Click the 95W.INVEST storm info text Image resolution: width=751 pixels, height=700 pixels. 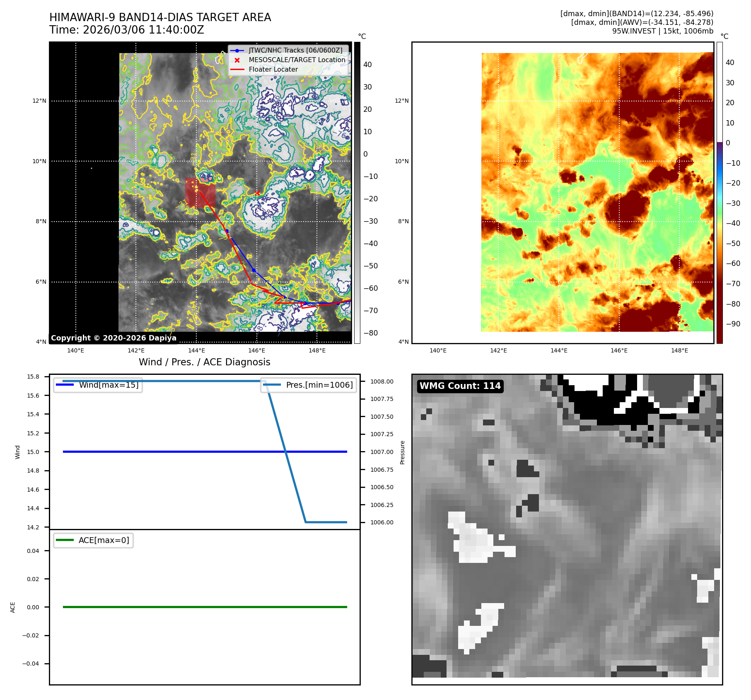pyautogui.click(x=662, y=31)
